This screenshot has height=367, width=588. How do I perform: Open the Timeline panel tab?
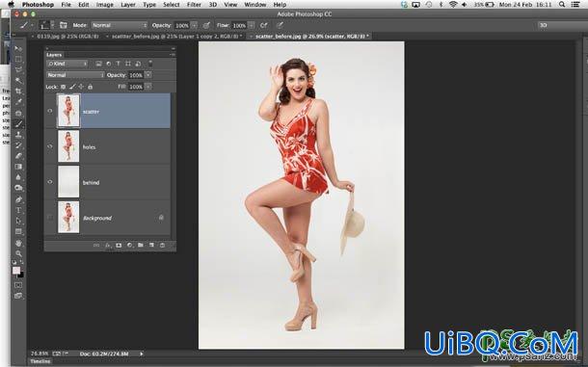[40, 361]
